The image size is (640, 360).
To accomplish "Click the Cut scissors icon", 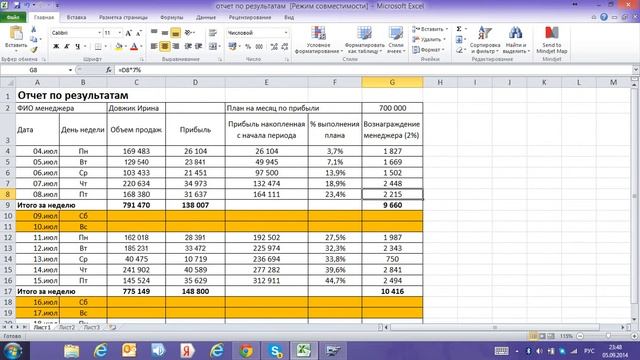I will [x=34, y=29].
